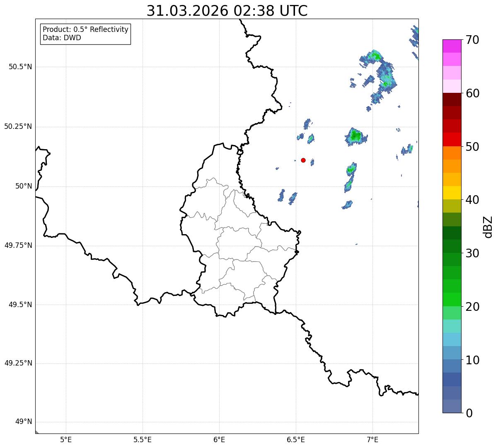
Task: Pick the orange swatch just below 50 dBZ
Action: (452, 153)
